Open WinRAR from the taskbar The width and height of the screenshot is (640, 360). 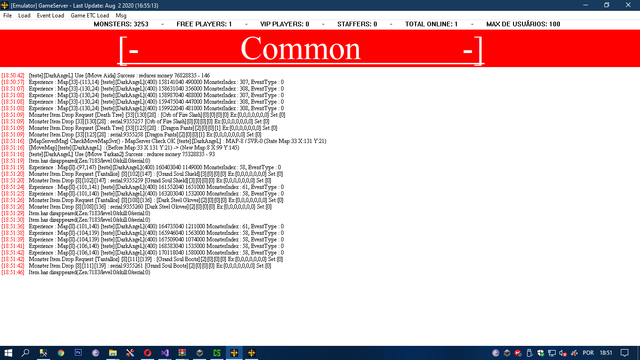tap(182, 353)
